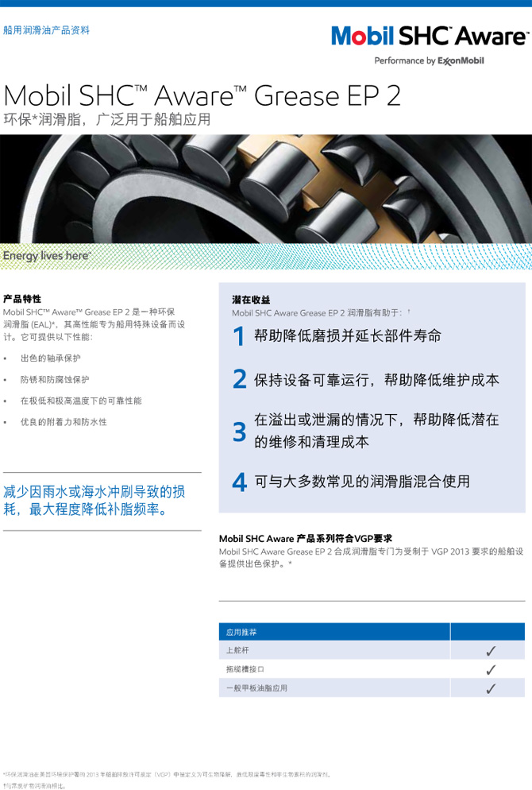Click heading 'Mobil SHC Aware 产品系列符合VGP要求'
The image size is (532, 790).
306,539
